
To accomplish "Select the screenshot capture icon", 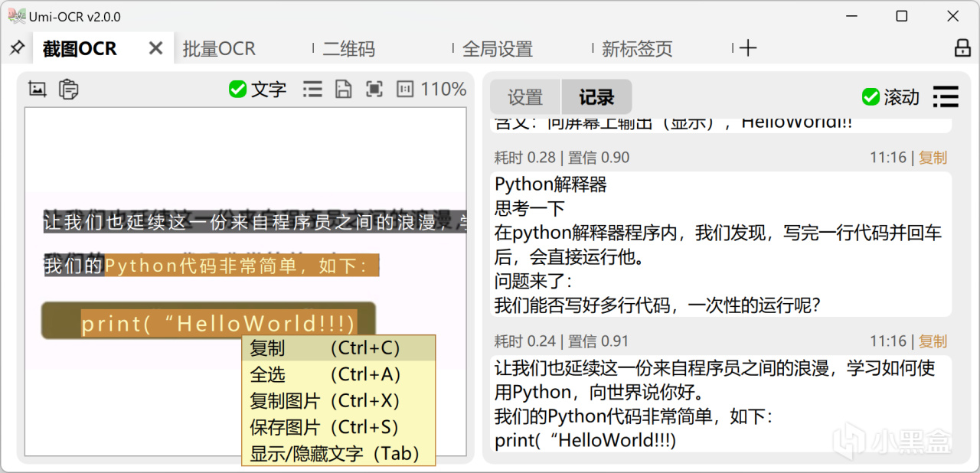I will [37, 89].
